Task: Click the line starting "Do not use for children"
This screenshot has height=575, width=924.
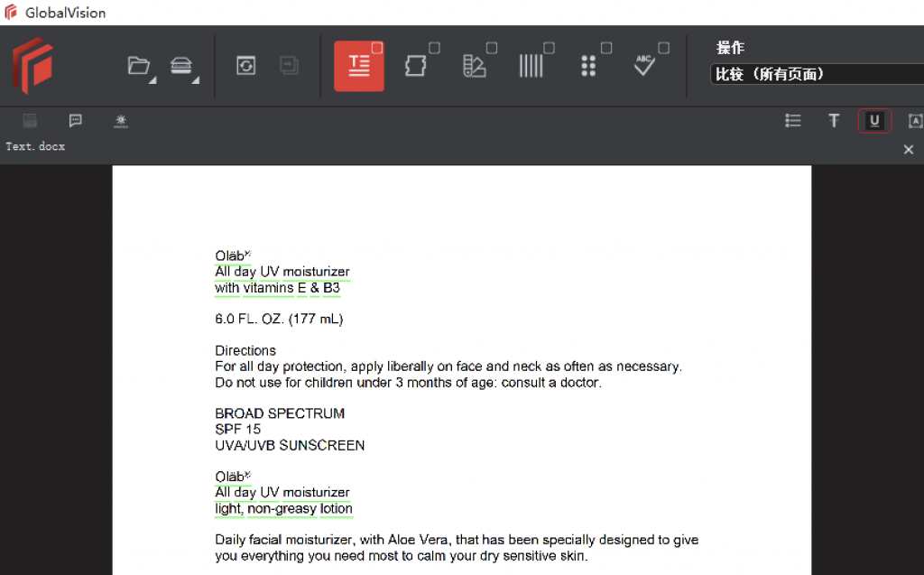Action: pyautogui.click(x=409, y=383)
